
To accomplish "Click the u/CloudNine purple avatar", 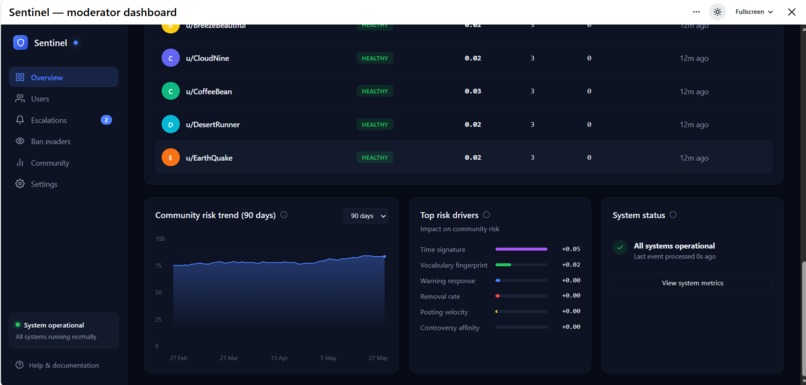I will point(171,58).
